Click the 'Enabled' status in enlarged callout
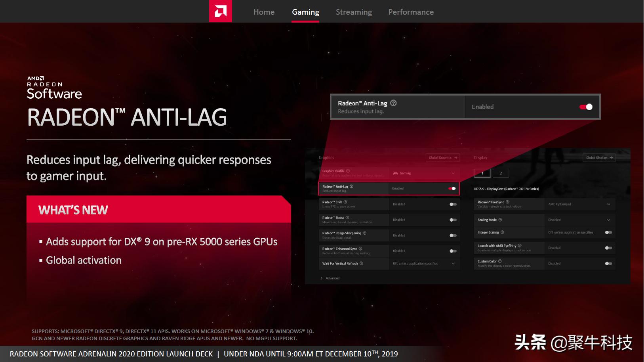644x362 pixels. (x=482, y=107)
